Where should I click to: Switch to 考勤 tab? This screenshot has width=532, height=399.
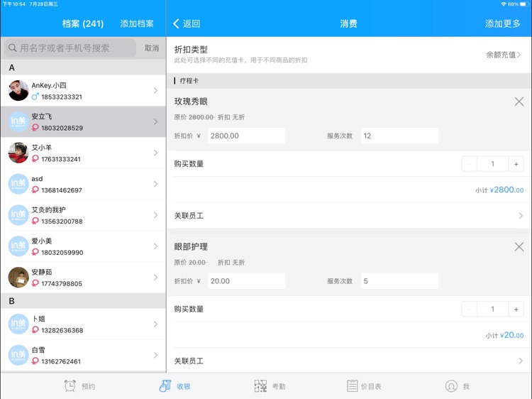pos(270,386)
